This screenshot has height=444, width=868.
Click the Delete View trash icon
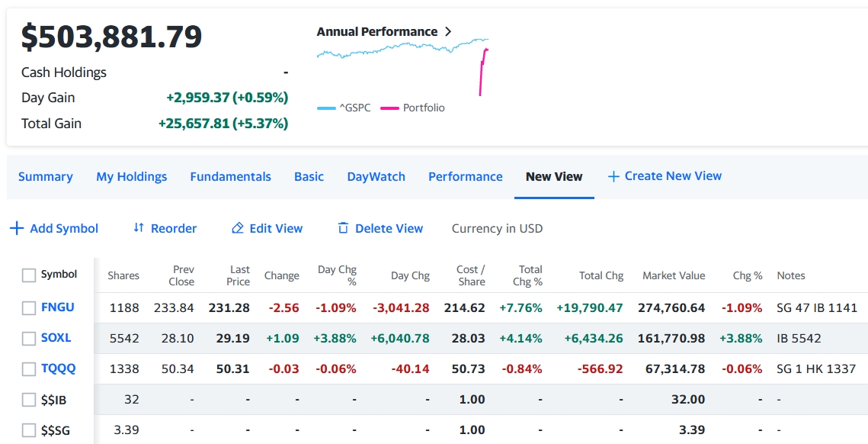pyautogui.click(x=343, y=228)
